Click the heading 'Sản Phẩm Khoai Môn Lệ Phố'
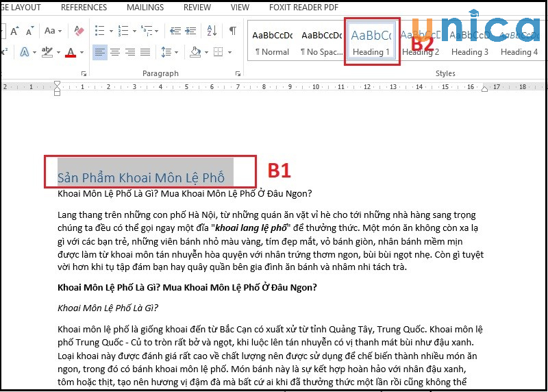 coord(141,177)
